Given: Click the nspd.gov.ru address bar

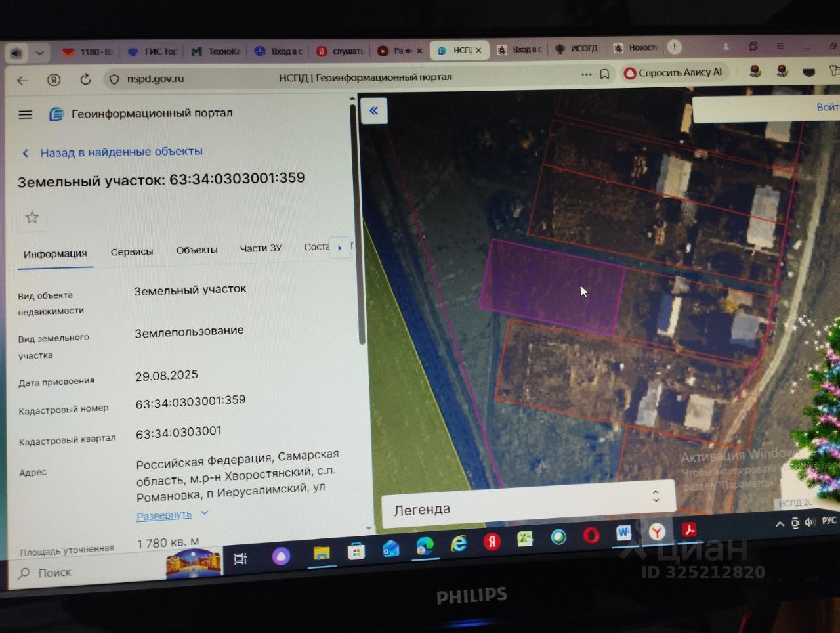Looking at the screenshot, I should pos(155,79).
